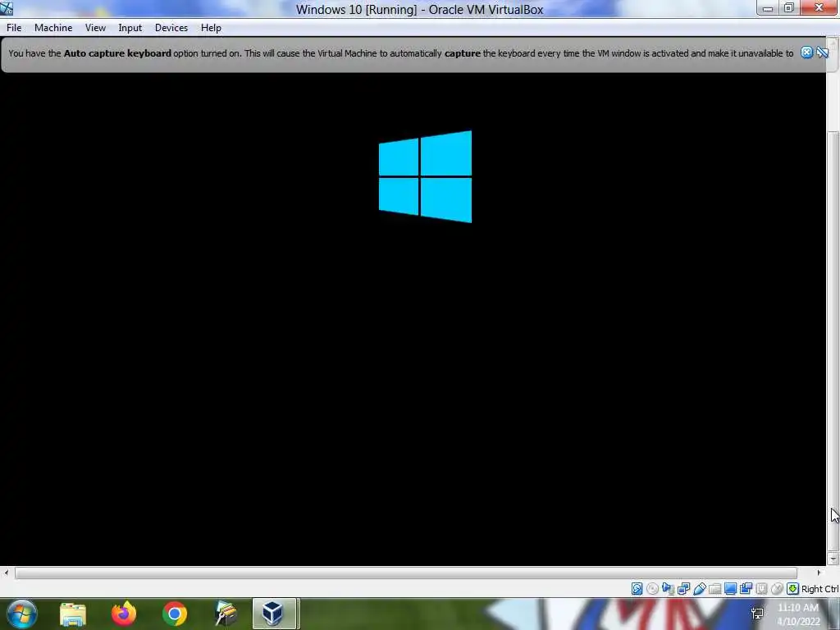This screenshot has width=840, height=630.
Task: Click the overlapping screens status icon
Action: coord(746,589)
